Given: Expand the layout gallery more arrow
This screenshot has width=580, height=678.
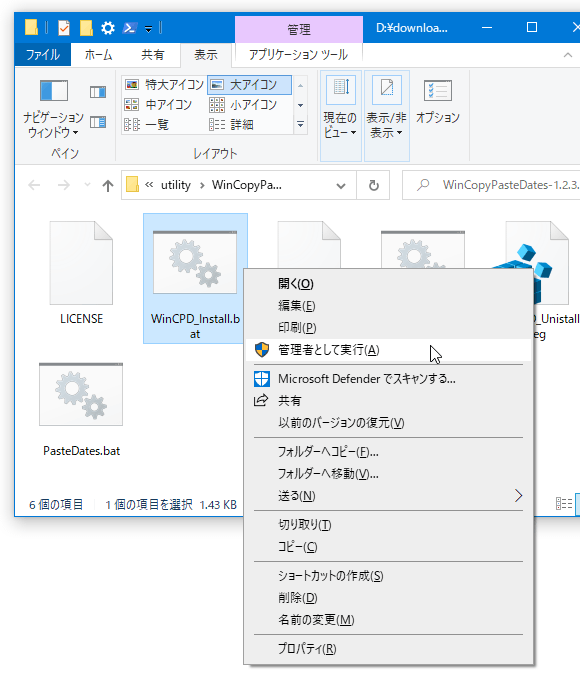Looking at the screenshot, I should (x=300, y=125).
